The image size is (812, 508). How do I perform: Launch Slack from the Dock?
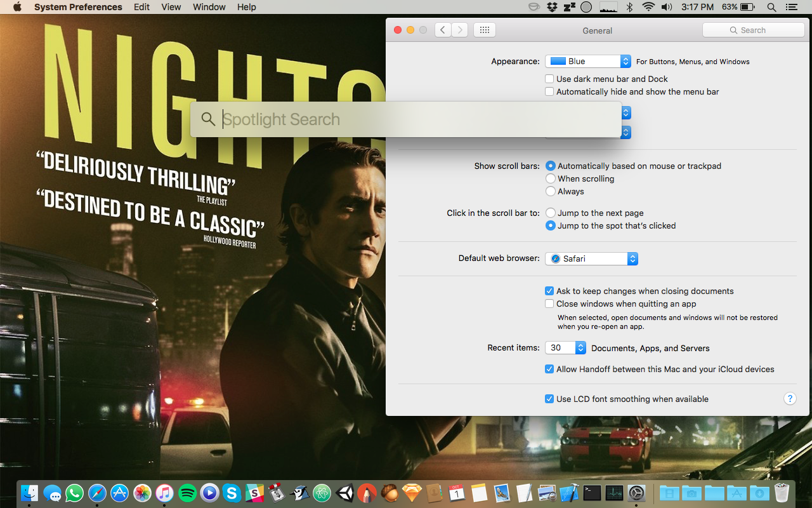click(x=254, y=493)
